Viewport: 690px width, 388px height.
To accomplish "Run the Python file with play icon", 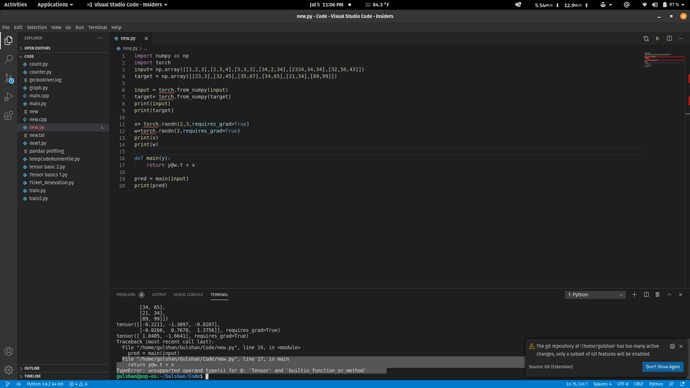I will tap(657, 38).
